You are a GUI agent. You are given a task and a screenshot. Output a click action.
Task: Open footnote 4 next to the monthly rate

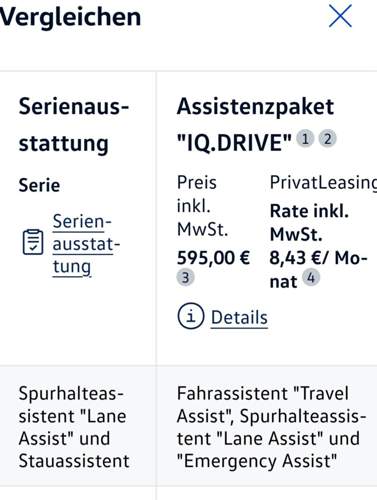coord(311,277)
